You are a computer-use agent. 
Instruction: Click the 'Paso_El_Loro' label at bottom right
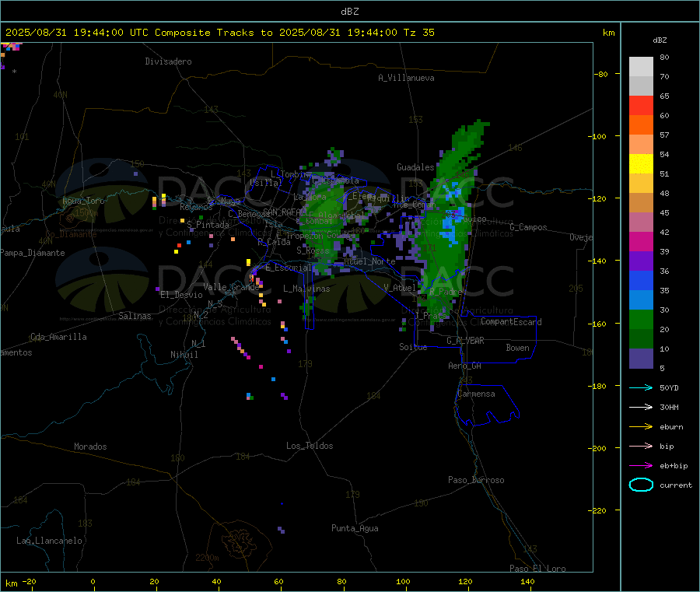click(537, 569)
